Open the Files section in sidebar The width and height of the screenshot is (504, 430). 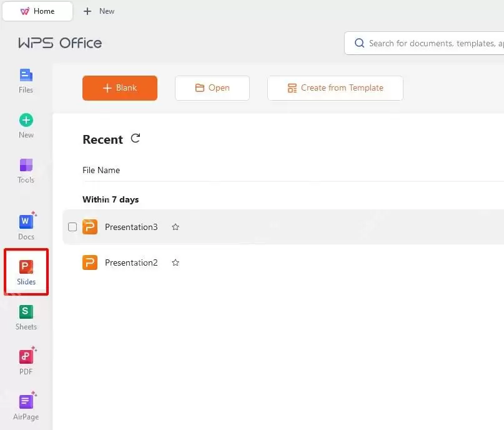(x=26, y=81)
